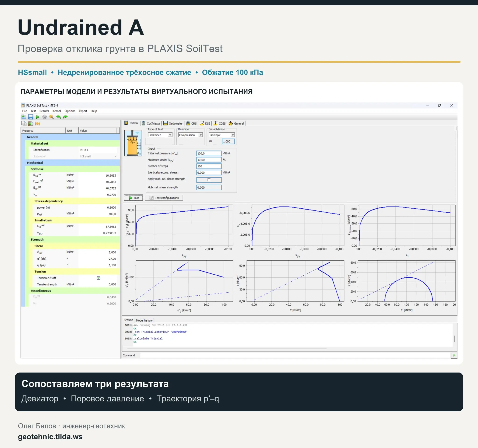
Task: Click the CycTriaxial tab icon
Action: coord(144,123)
